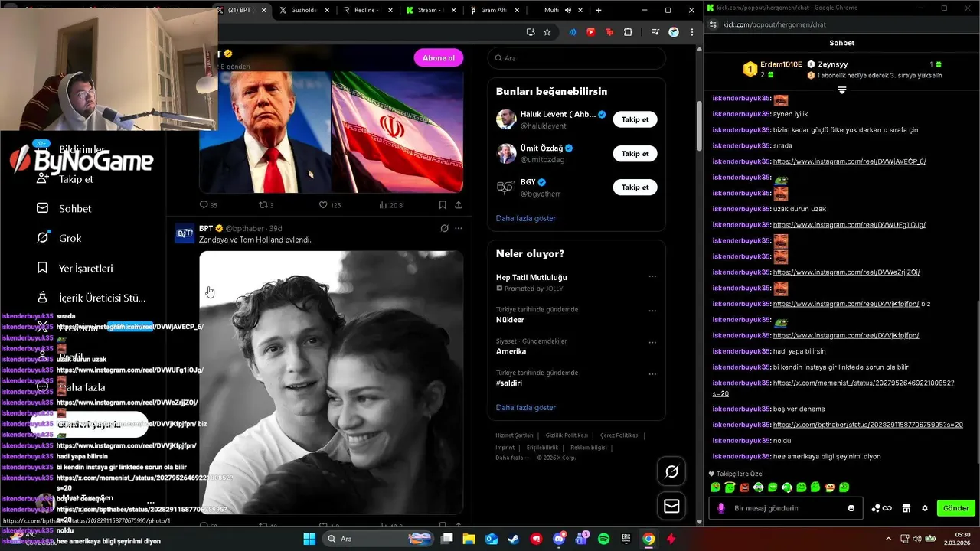
Task: Click Daha fazla göster under suggestions
Action: point(526,218)
